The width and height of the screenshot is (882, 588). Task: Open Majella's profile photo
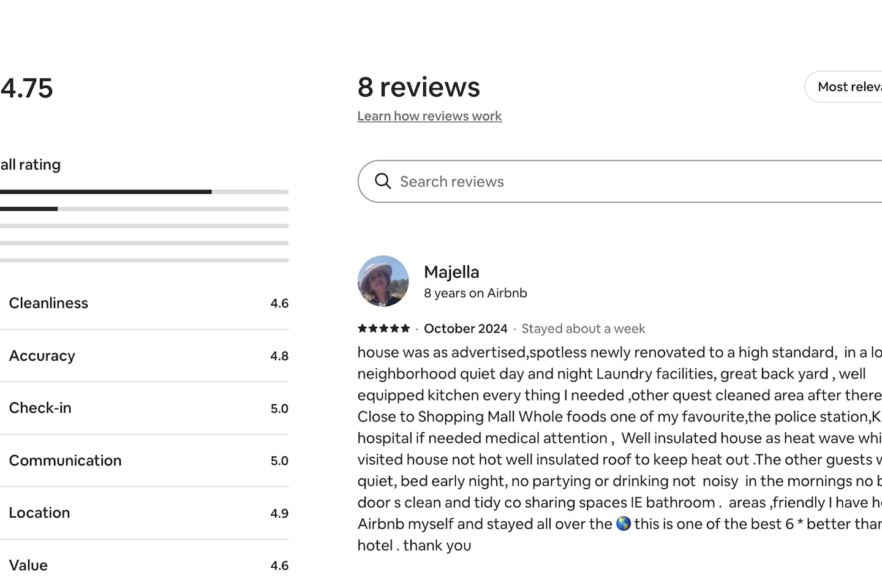tap(383, 281)
